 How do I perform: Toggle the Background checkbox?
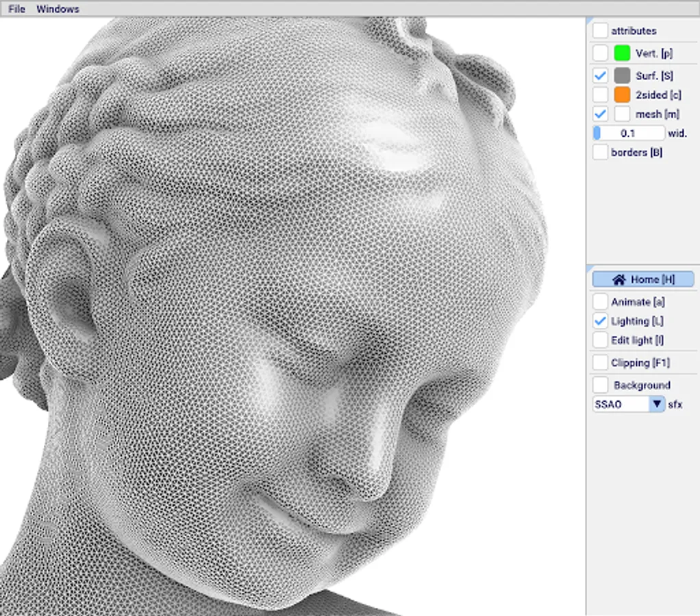600,385
